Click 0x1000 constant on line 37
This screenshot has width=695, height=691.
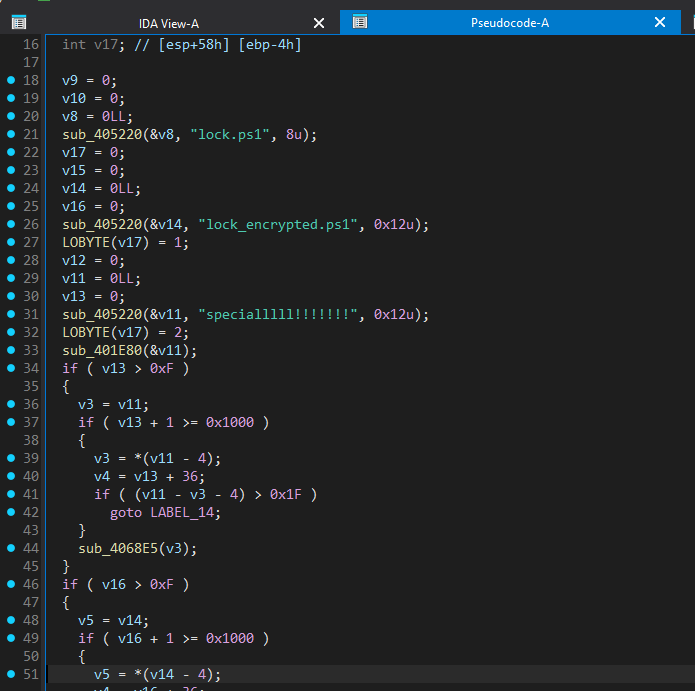[230, 422]
